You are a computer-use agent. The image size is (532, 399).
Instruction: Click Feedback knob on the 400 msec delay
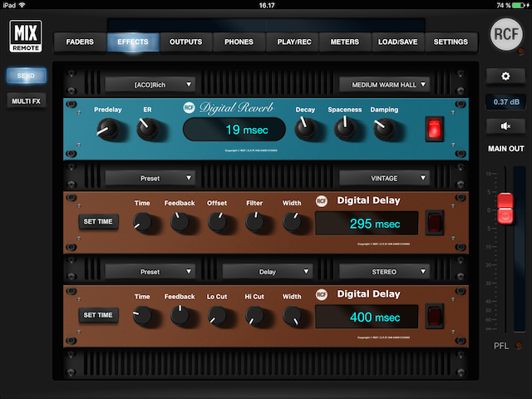[x=180, y=316]
